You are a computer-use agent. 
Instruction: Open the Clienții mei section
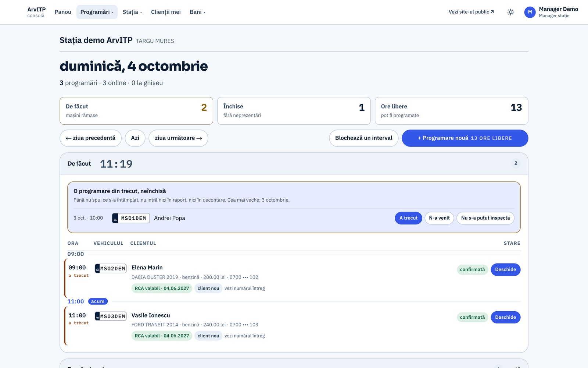pos(166,12)
